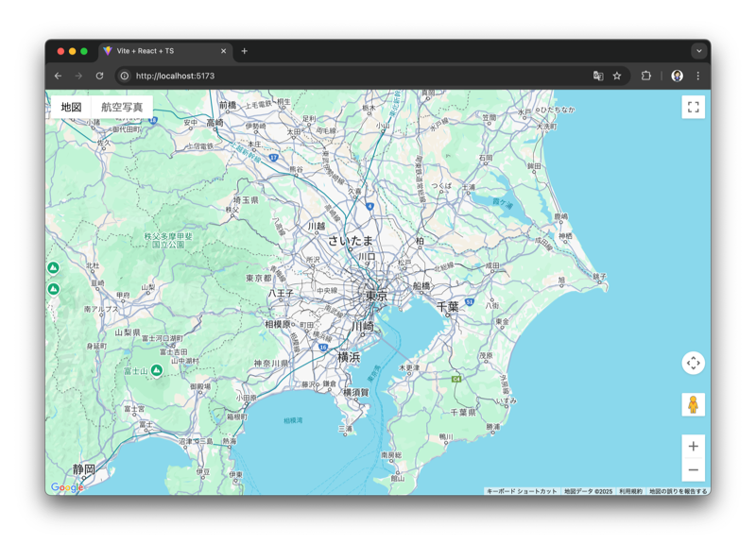756x544 pixels.
Task: Open the 利用規約 terms link
Action: [x=630, y=491]
